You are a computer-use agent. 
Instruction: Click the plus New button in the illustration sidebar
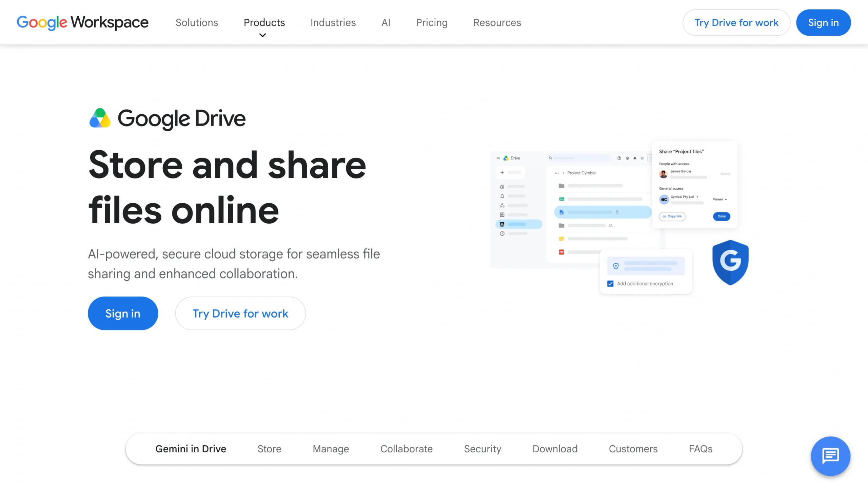point(510,172)
